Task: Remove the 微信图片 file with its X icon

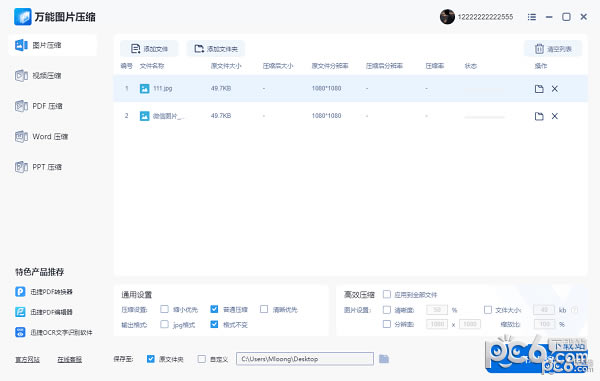Action: click(554, 116)
